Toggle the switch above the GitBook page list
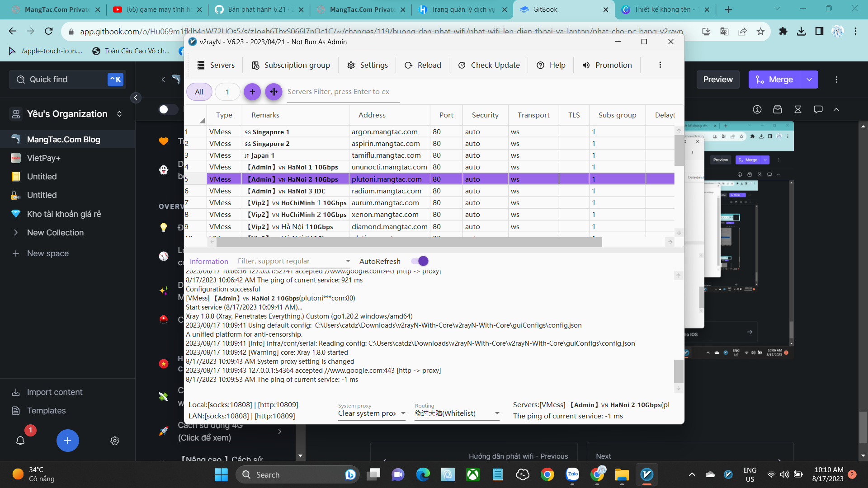This screenshot has height=488, width=868. [x=168, y=109]
